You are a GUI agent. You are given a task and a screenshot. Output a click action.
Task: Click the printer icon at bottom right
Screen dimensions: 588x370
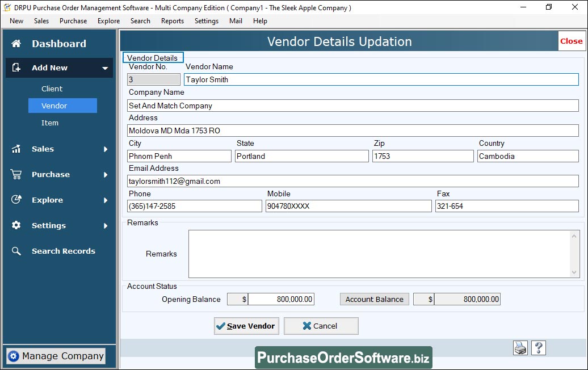pos(520,348)
